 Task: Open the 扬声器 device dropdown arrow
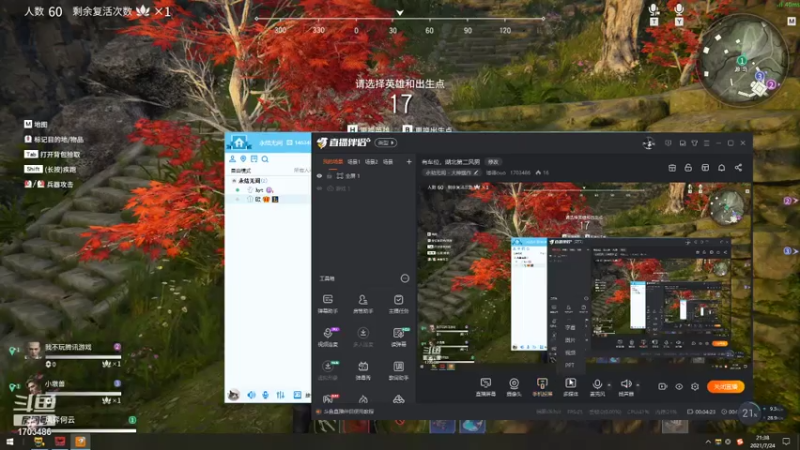point(638,386)
